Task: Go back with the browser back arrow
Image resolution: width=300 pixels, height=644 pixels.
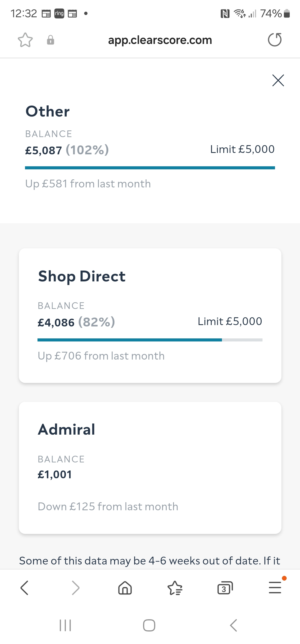Action: click(24, 588)
